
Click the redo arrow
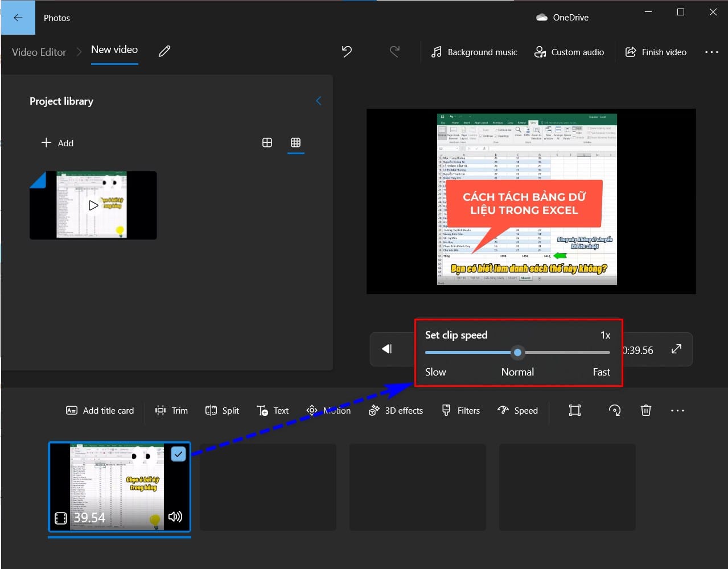pyautogui.click(x=394, y=52)
